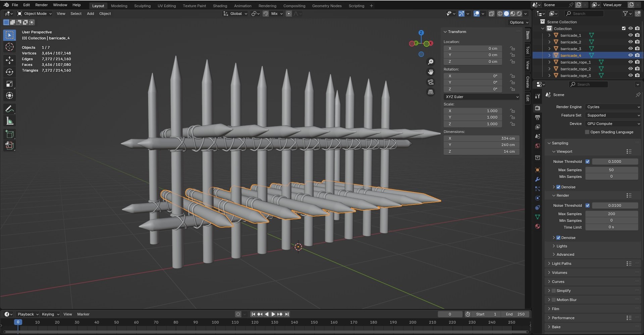This screenshot has height=335, width=644.
Task: Select the Measure tool
Action: (x=9, y=121)
